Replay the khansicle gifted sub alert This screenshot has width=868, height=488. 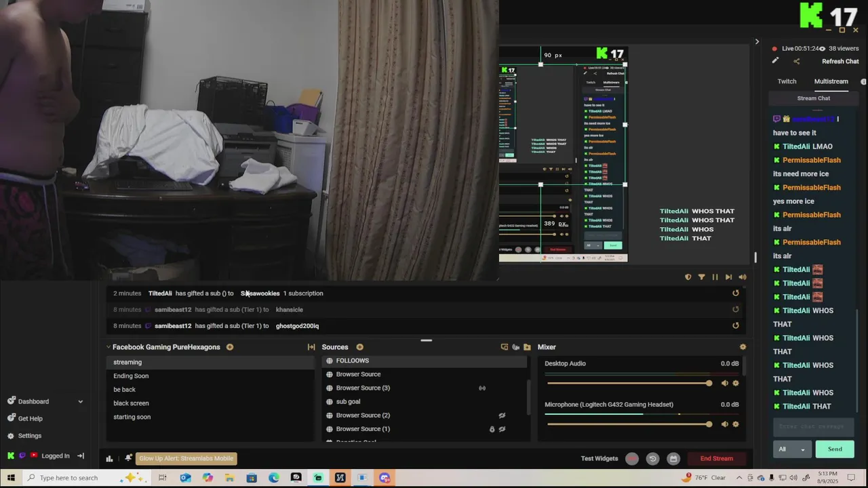[x=736, y=310]
